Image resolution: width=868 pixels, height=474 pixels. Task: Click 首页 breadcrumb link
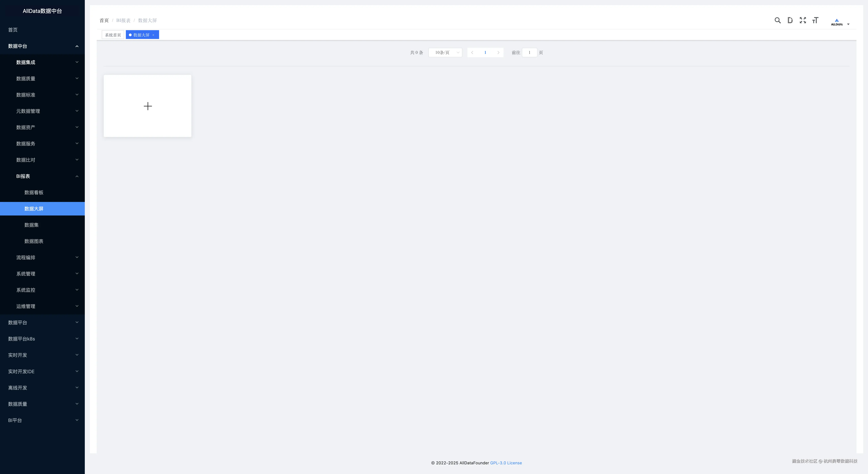pos(104,20)
